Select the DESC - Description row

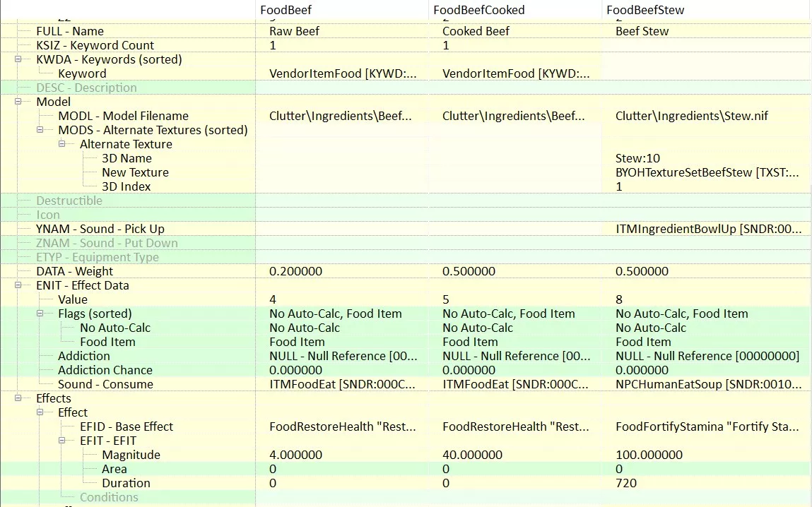pyautogui.click(x=86, y=88)
